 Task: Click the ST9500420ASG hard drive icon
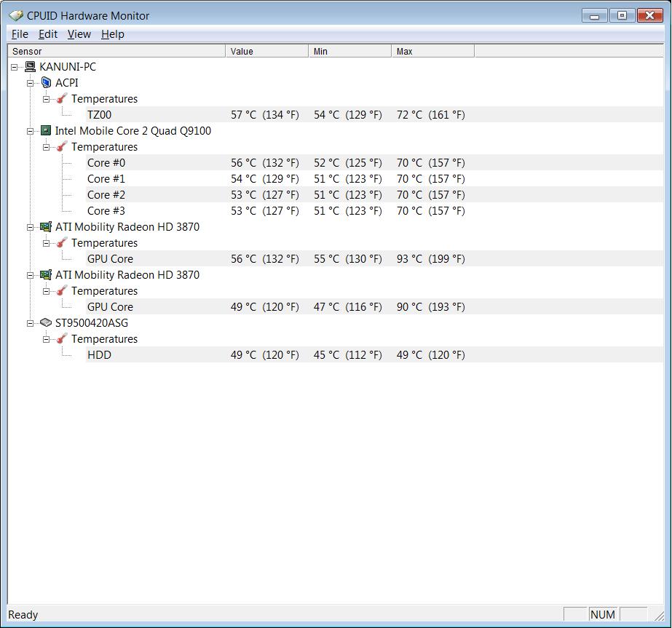coord(46,322)
